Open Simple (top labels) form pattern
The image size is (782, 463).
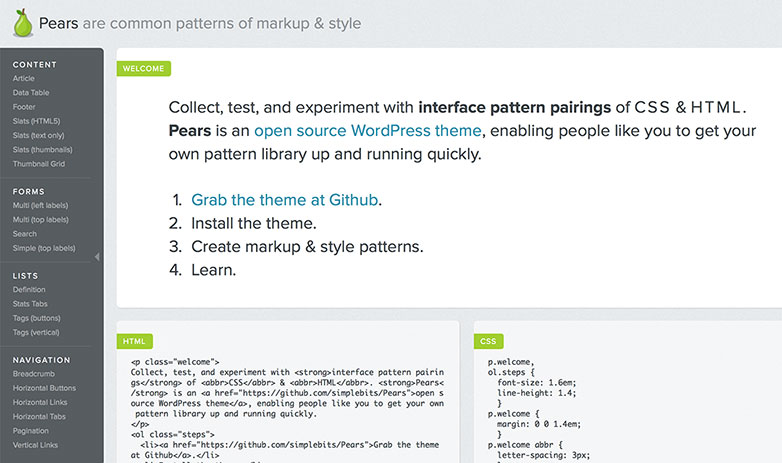pyautogui.click(x=44, y=248)
